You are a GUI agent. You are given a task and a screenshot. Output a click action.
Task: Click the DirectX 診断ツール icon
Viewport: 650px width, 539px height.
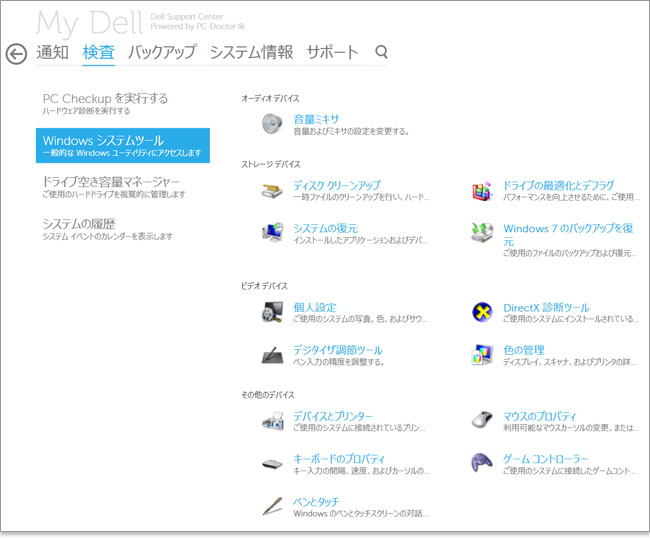[x=482, y=312]
